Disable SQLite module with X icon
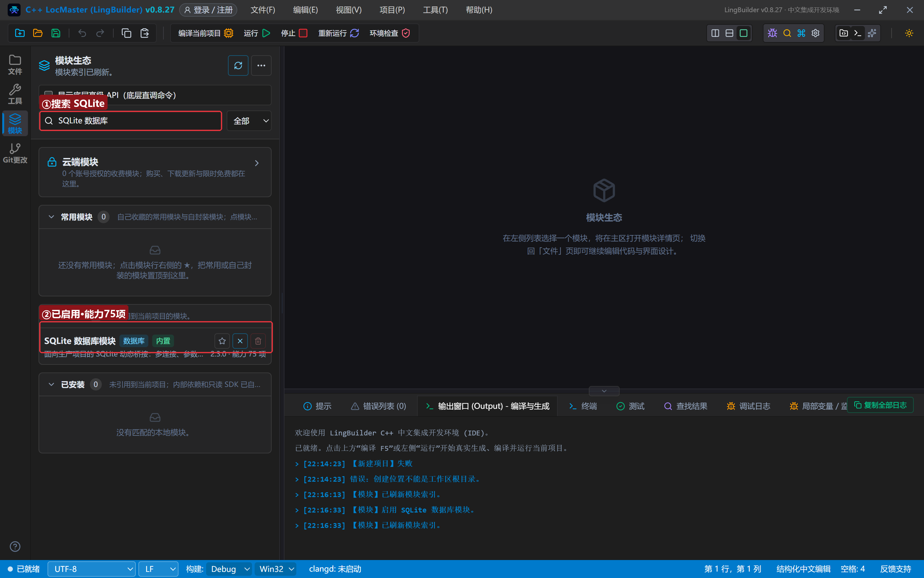924x578 pixels. point(240,341)
